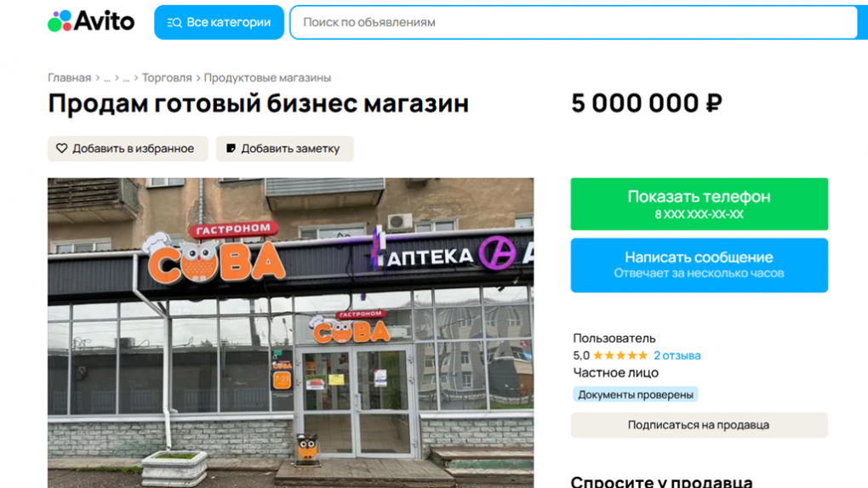Click Подписаться на продавца button
This screenshot has height=488, width=868.
click(700, 425)
